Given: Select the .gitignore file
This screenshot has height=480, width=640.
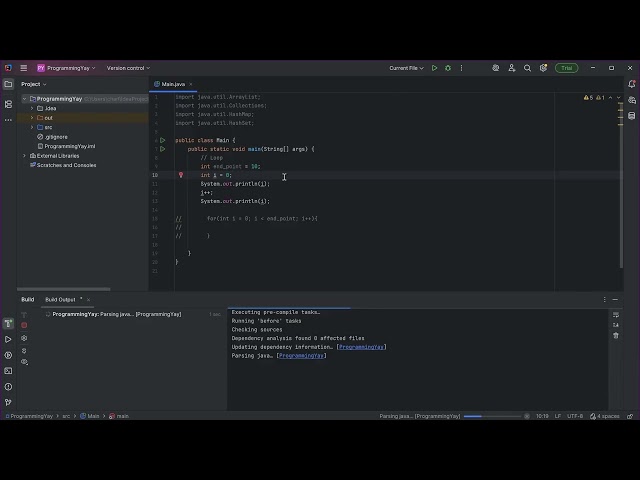Looking at the screenshot, I should tap(53, 137).
